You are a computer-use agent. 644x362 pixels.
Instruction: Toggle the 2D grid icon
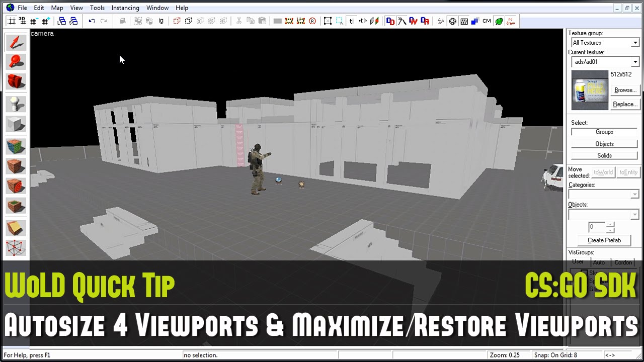11,21
